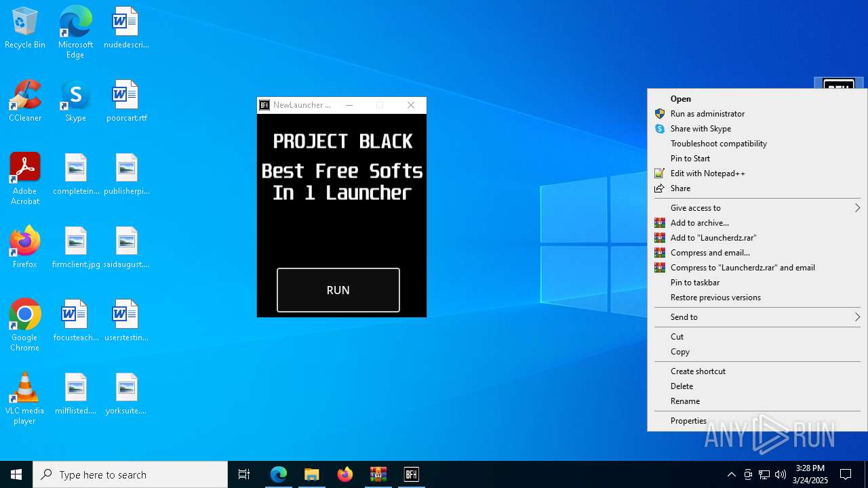Open Task View from taskbar
Viewport: 868px width, 488px height.
(244, 474)
